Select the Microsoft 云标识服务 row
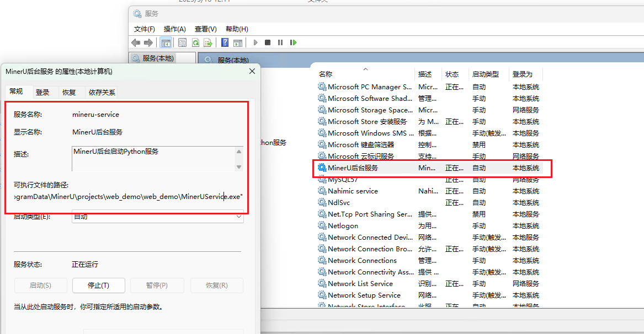Viewport: 644px width, 334px height. (429, 156)
